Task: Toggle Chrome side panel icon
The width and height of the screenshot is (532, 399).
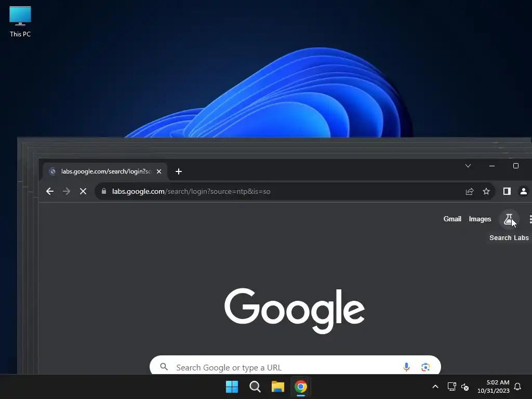Action: (507, 191)
